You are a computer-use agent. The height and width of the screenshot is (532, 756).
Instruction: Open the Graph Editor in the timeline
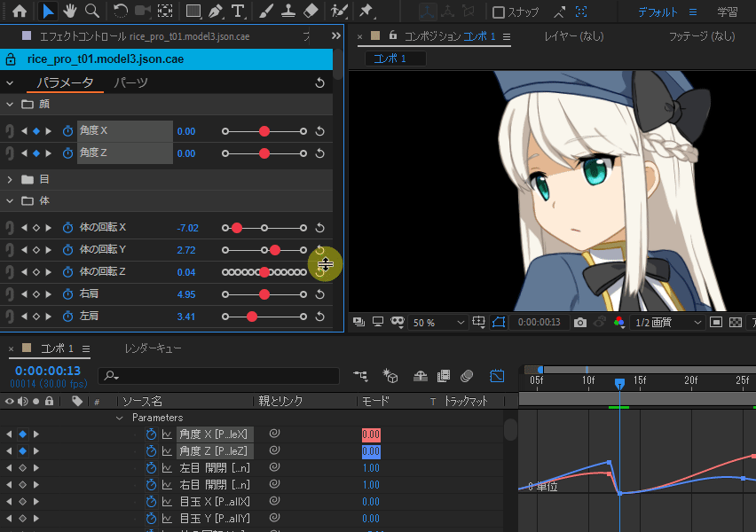click(x=497, y=376)
